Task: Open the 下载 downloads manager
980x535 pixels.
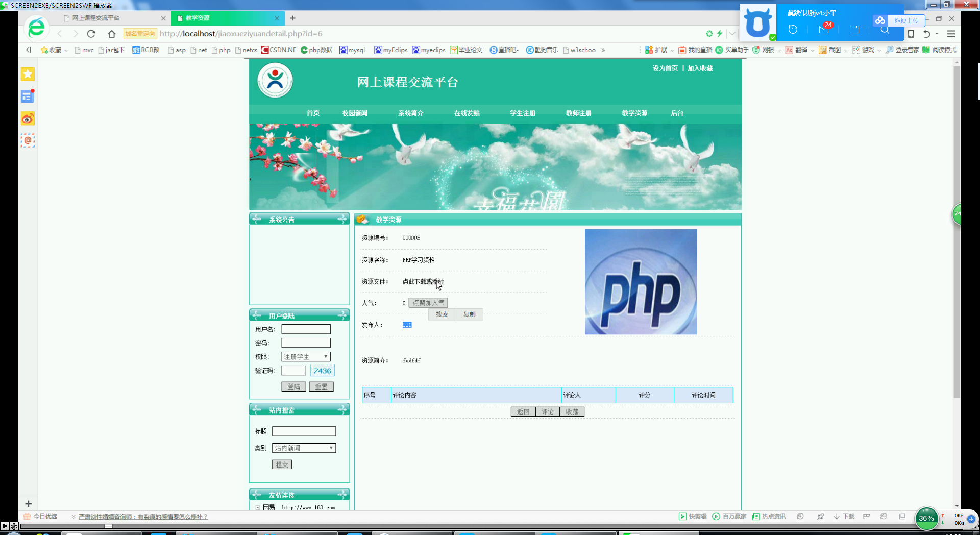Action: click(844, 516)
